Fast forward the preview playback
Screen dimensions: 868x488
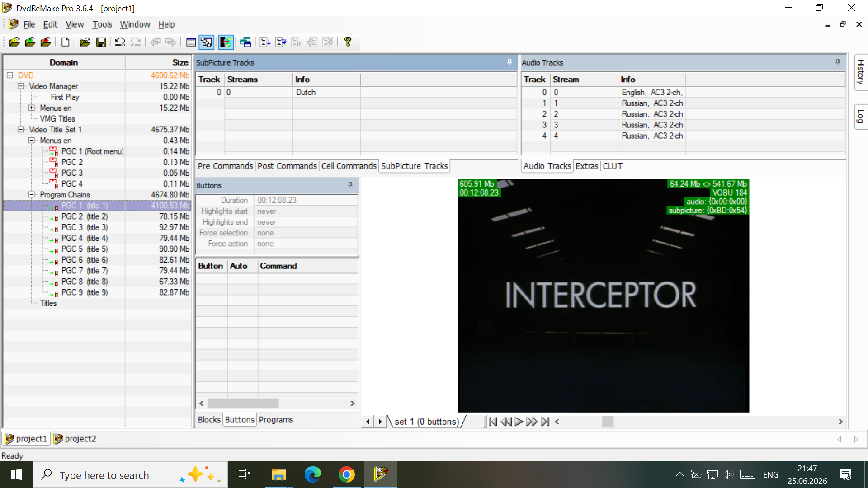[532, 422]
